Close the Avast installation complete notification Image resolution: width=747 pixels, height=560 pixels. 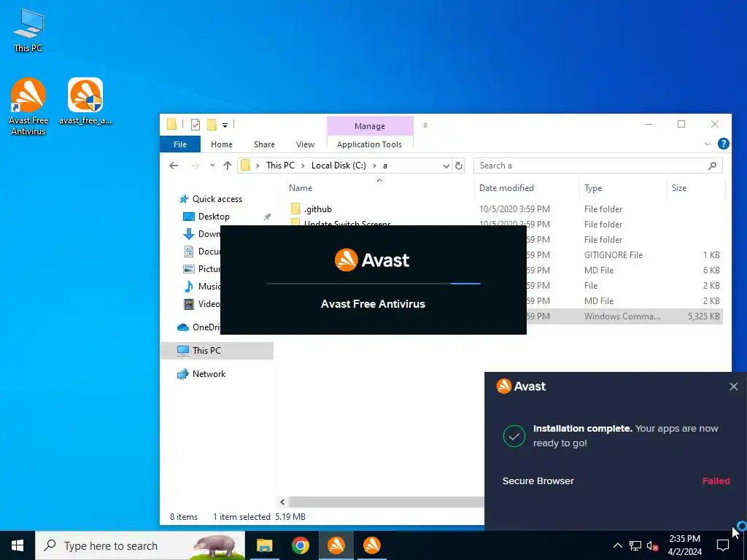[734, 386]
